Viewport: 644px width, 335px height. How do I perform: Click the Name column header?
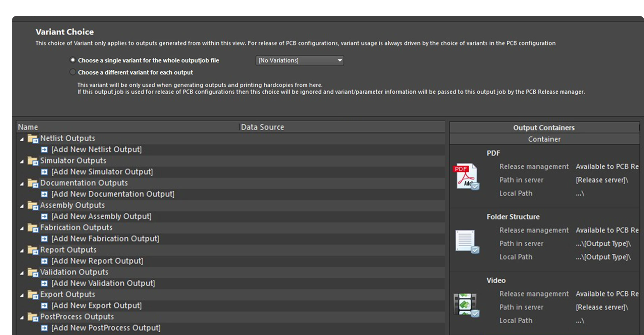(127, 127)
